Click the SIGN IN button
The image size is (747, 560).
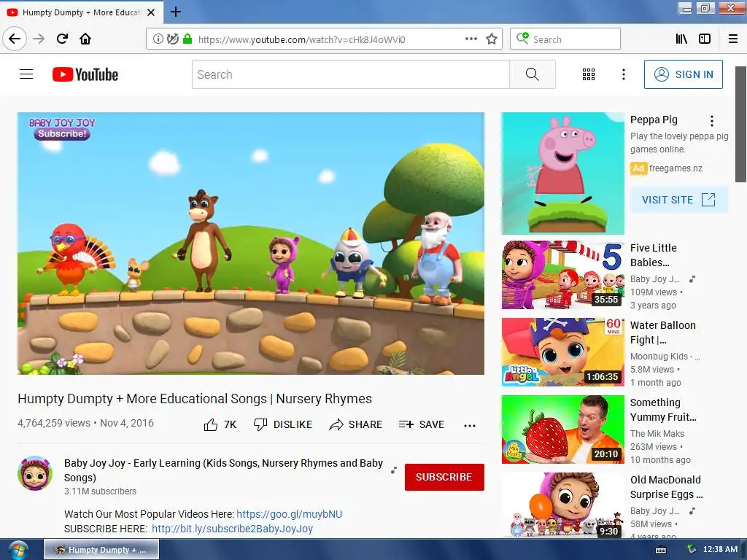click(683, 74)
